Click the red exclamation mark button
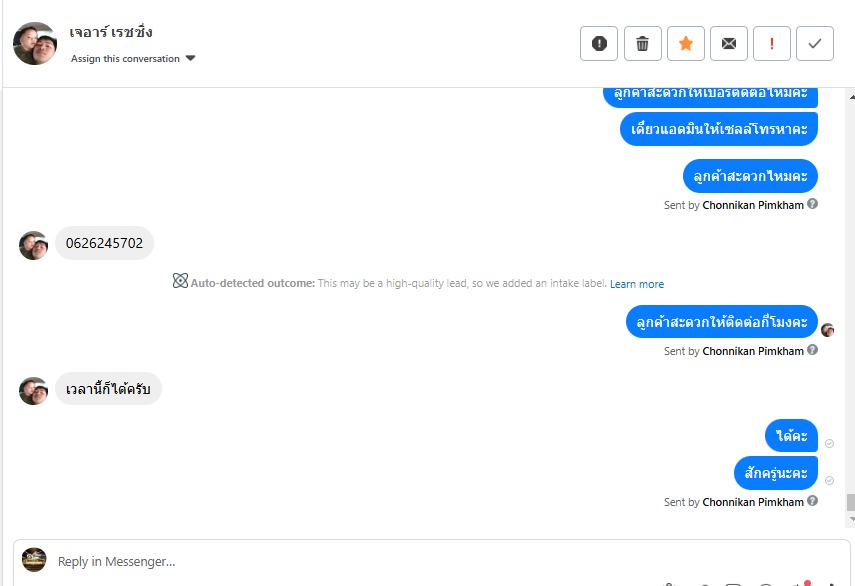This screenshot has height=586, width=855. click(x=772, y=44)
